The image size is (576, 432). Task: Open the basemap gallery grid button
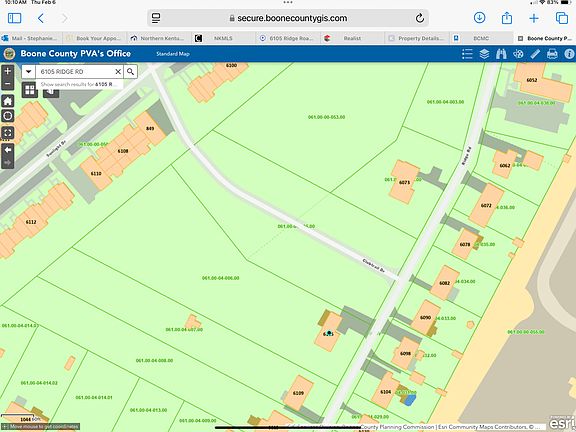pyautogui.click(x=30, y=90)
